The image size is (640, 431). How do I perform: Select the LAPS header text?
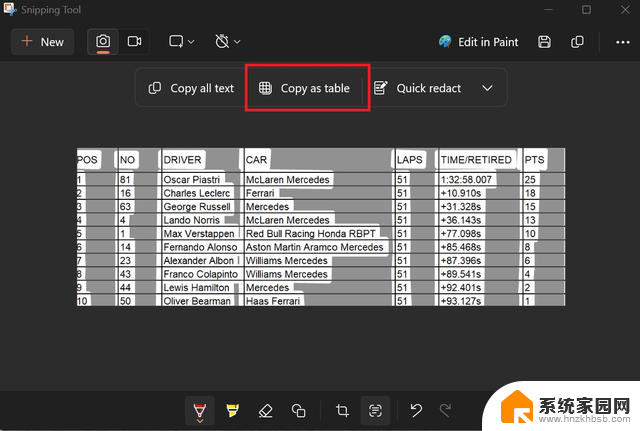pos(409,160)
